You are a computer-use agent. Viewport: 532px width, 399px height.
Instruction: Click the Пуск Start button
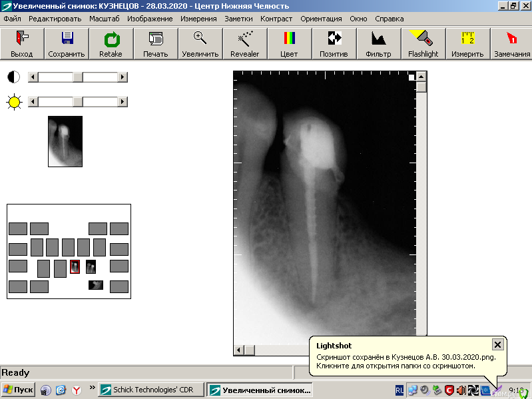click(19, 390)
